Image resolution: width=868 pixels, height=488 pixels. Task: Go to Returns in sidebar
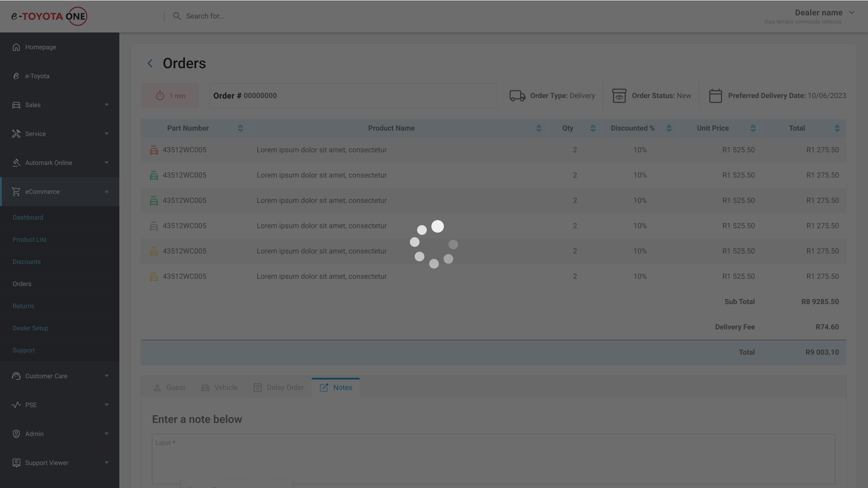pyautogui.click(x=23, y=306)
